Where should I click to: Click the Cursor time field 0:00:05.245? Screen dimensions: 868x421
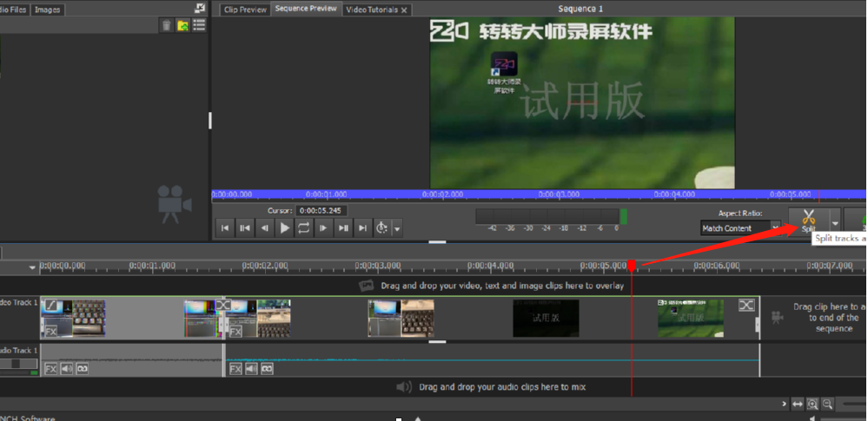(x=321, y=210)
